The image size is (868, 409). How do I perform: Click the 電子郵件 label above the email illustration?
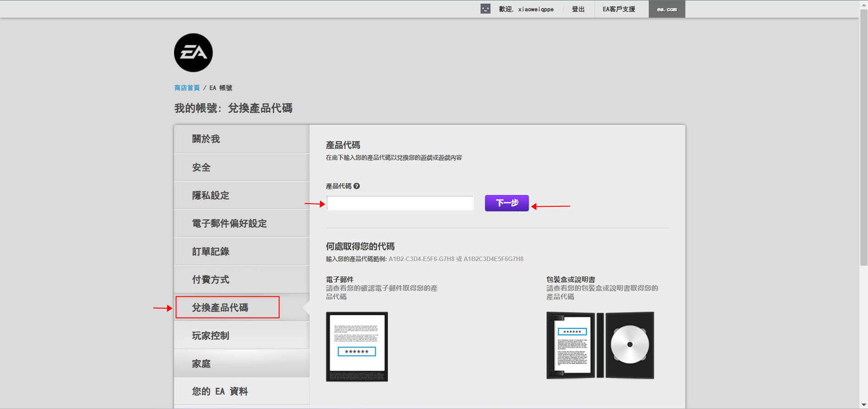coord(340,280)
